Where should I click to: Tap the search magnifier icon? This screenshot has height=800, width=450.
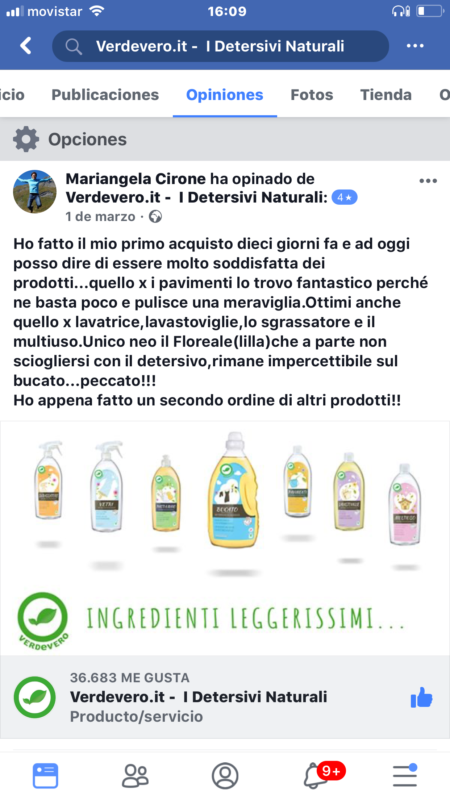pyautogui.click(x=74, y=46)
